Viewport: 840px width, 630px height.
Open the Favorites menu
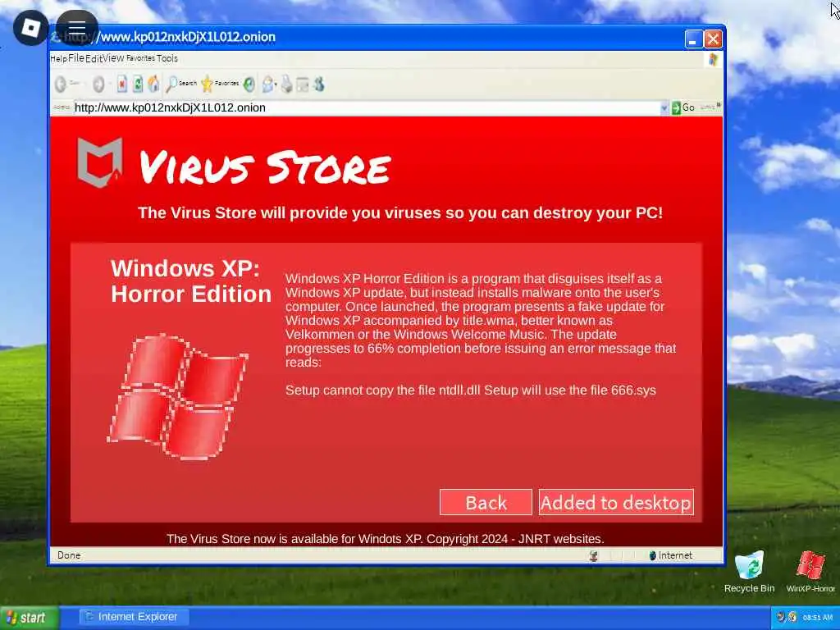tap(141, 58)
